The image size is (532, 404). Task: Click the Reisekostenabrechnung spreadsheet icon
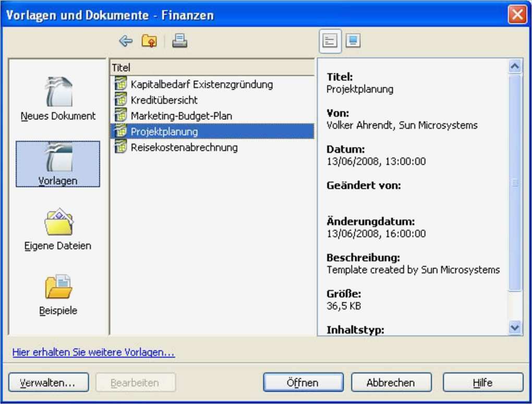point(120,146)
